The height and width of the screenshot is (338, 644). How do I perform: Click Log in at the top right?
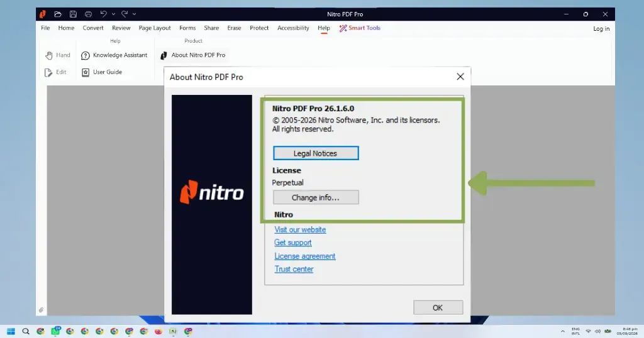pos(601,29)
